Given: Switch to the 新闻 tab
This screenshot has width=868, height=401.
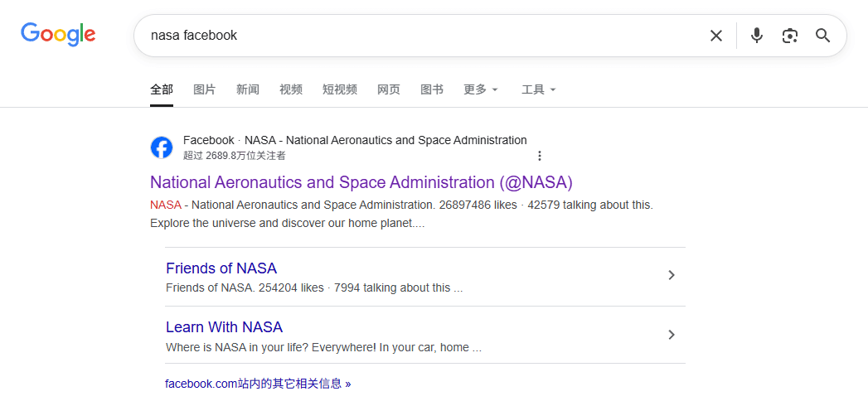Looking at the screenshot, I should (247, 89).
